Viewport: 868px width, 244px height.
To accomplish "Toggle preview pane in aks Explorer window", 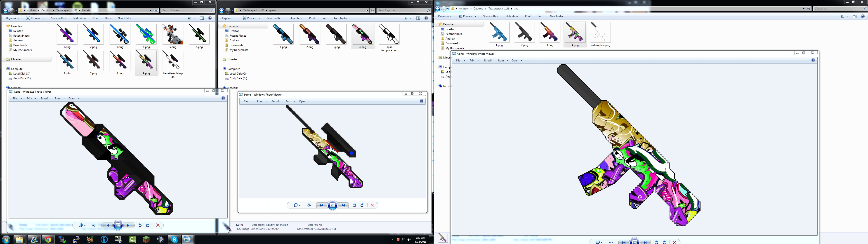I will click(x=854, y=16).
